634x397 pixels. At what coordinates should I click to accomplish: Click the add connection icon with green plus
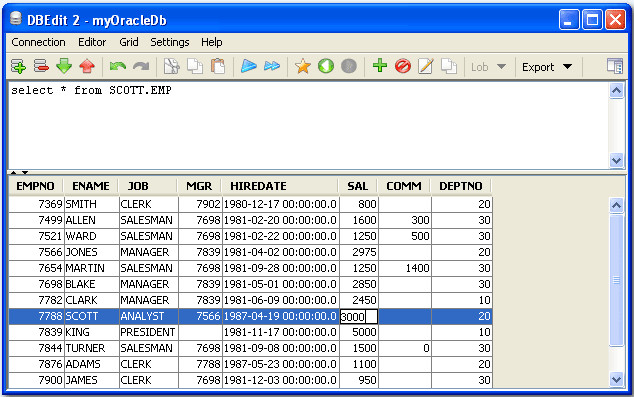(x=18, y=66)
